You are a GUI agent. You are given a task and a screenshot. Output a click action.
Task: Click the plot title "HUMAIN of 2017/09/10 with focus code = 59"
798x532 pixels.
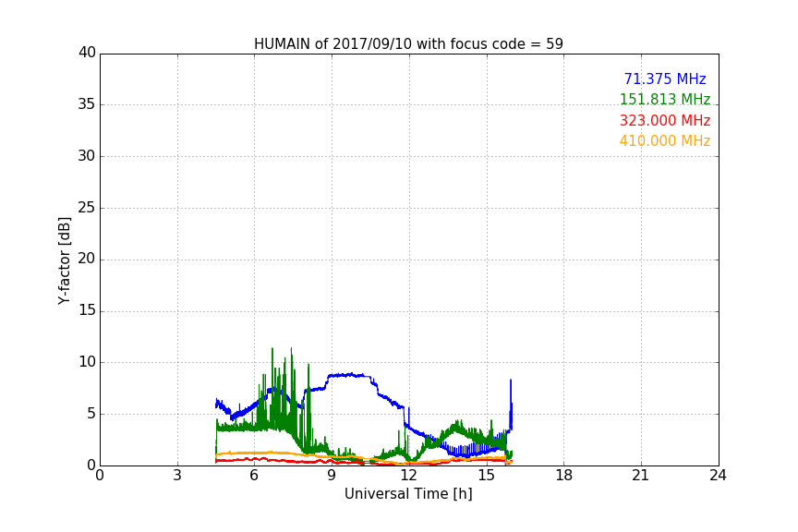pos(408,43)
